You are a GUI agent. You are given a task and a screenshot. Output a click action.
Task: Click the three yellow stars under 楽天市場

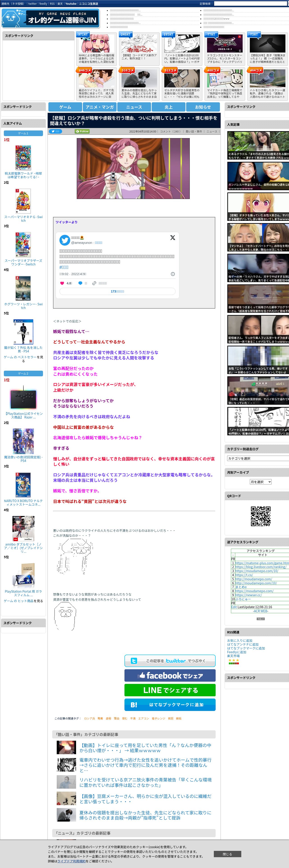pyautogui.click(x=233, y=660)
